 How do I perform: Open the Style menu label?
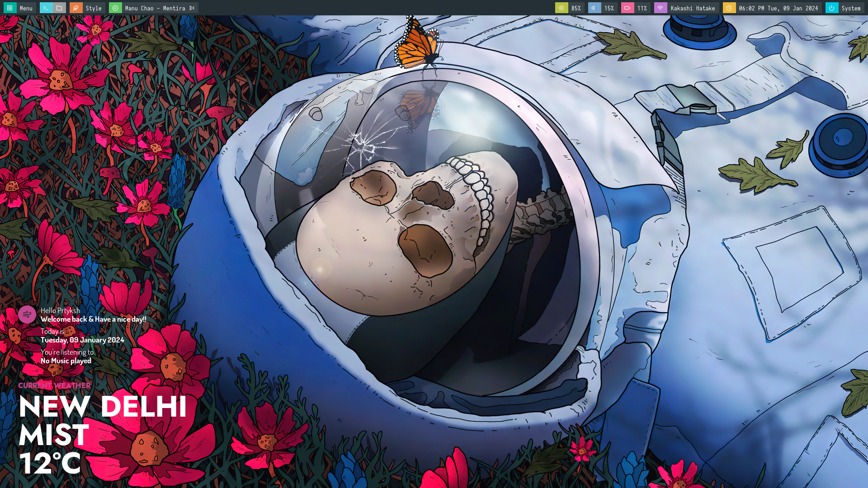tap(94, 8)
